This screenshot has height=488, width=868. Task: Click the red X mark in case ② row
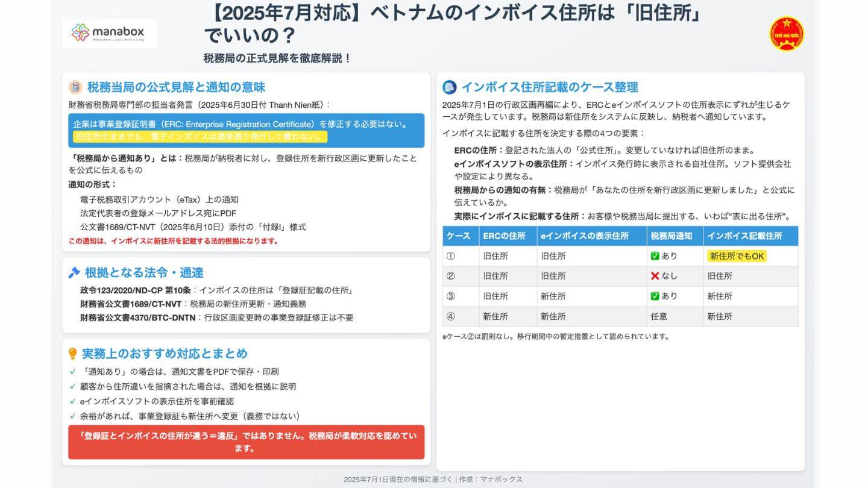(x=655, y=276)
